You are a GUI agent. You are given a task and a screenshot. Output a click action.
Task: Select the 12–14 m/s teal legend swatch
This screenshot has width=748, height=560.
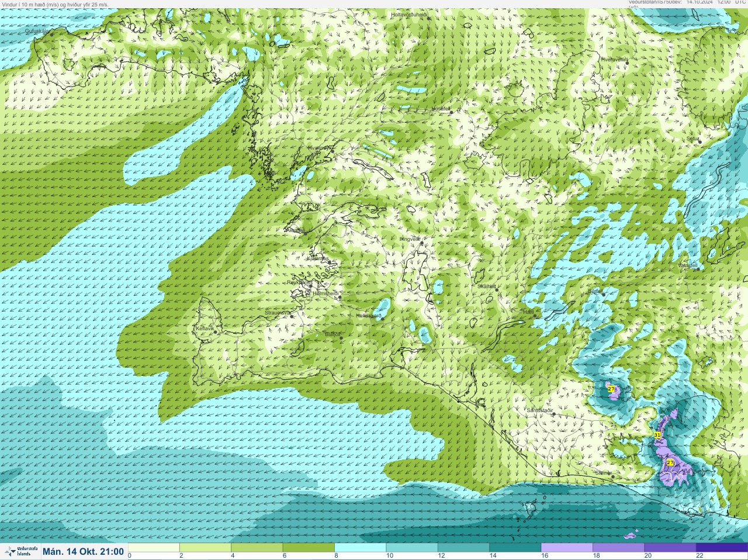[463, 548]
